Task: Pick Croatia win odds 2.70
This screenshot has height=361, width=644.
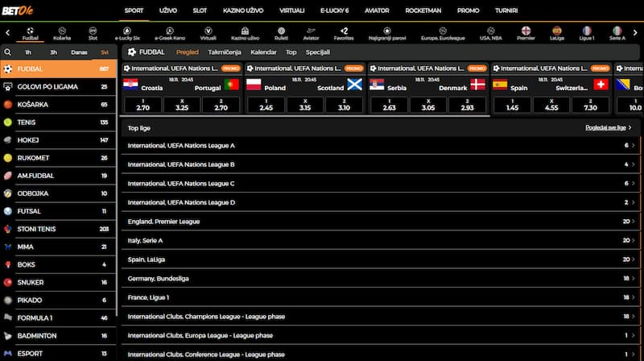Action: (x=143, y=105)
